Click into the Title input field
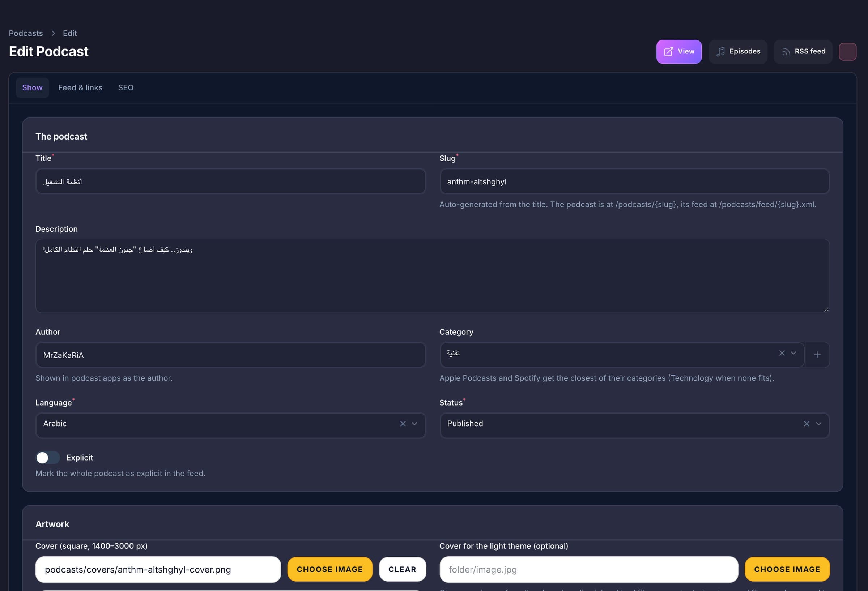 pyautogui.click(x=230, y=181)
